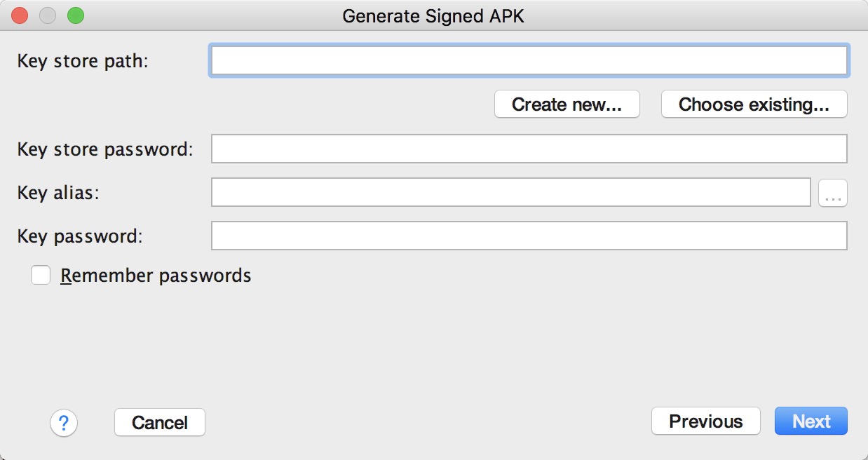Click the Remember passwords label text

(x=156, y=276)
